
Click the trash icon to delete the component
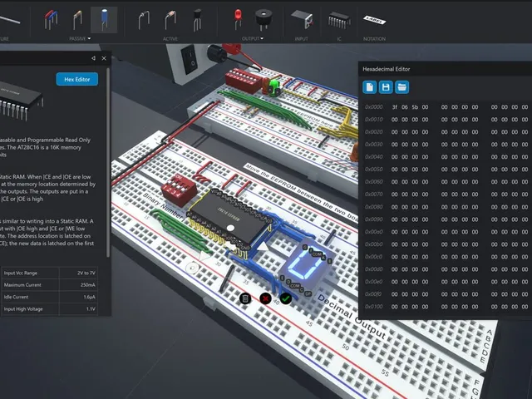(x=245, y=298)
